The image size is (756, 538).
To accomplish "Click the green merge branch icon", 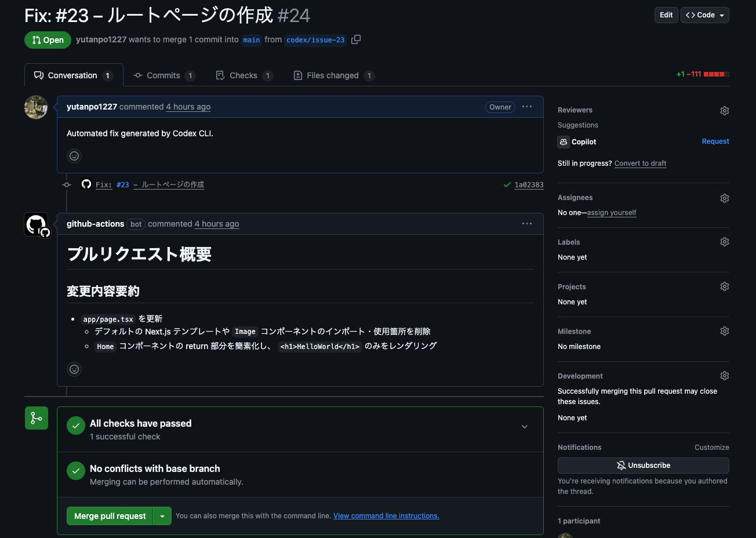I will point(37,418).
